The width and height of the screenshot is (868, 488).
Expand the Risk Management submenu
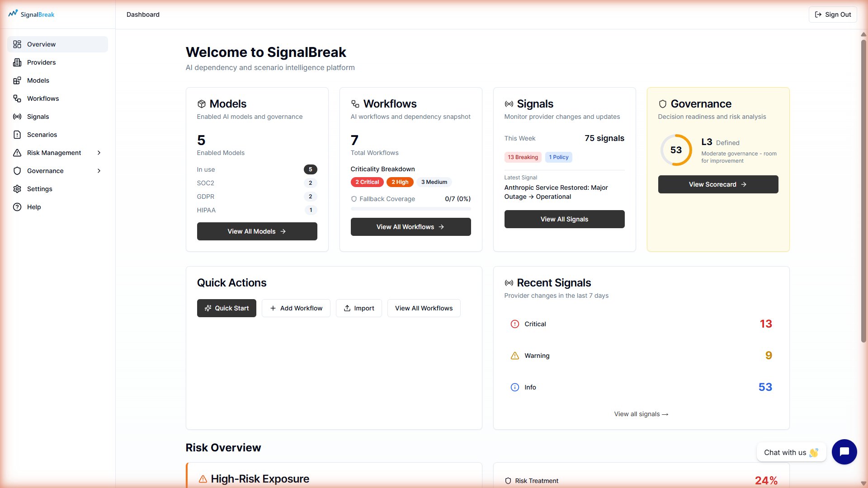pyautogui.click(x=99, y=153)
